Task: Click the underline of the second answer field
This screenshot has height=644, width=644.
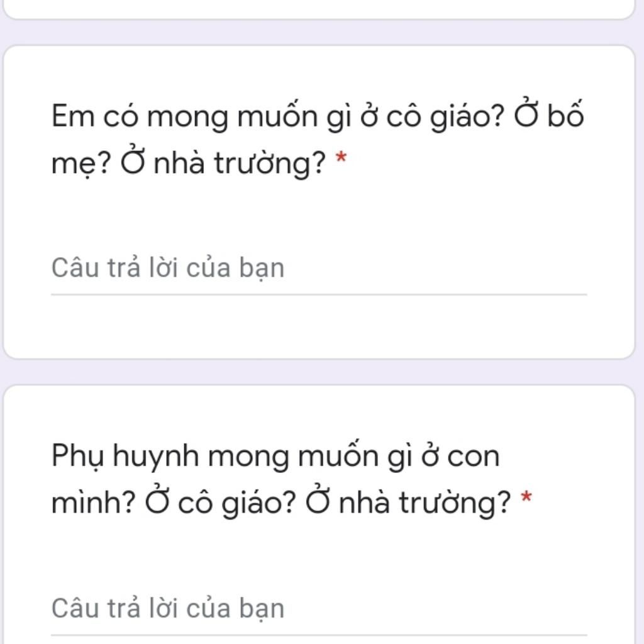Action: click(x=318, y=635)
